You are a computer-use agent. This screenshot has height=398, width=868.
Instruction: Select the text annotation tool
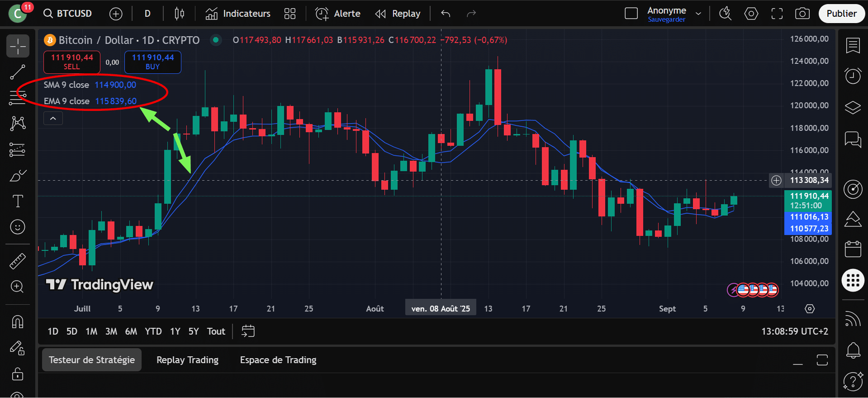[x=18, y=201]
